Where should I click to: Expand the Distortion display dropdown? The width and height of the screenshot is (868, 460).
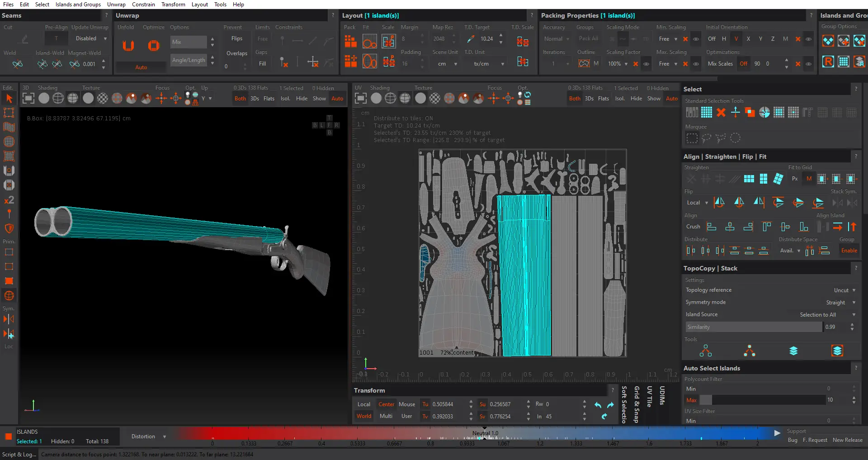tap(148, 436)
